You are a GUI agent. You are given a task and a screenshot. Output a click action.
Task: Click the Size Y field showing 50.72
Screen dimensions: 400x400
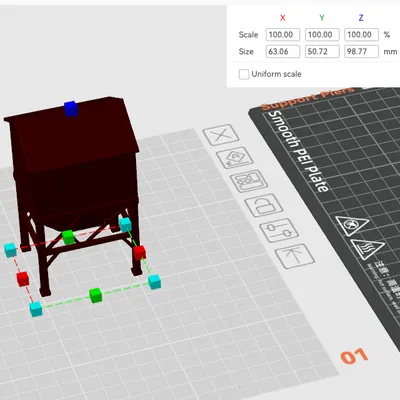click(x=322, y=52)
